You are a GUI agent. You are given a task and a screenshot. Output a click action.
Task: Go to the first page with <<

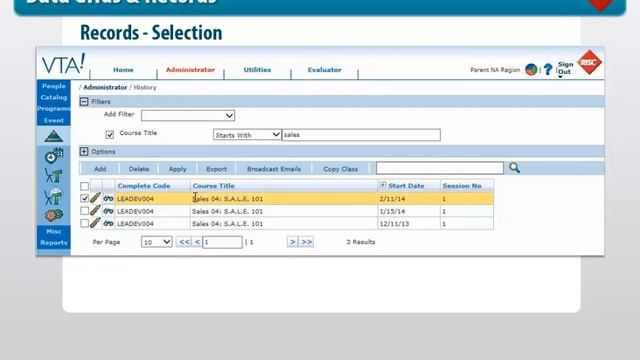[x=184, y=242]
